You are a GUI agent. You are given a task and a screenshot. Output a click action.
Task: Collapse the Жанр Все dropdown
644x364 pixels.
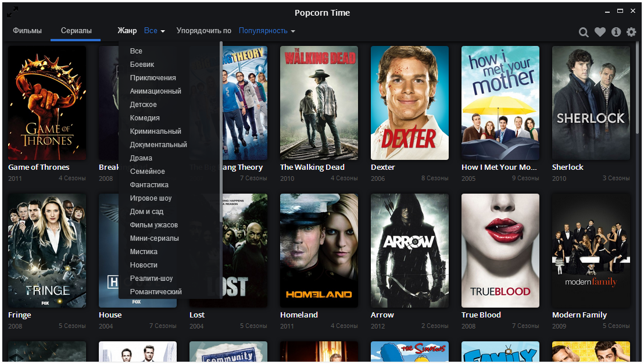pyautogui.click(x=154, y=30)
